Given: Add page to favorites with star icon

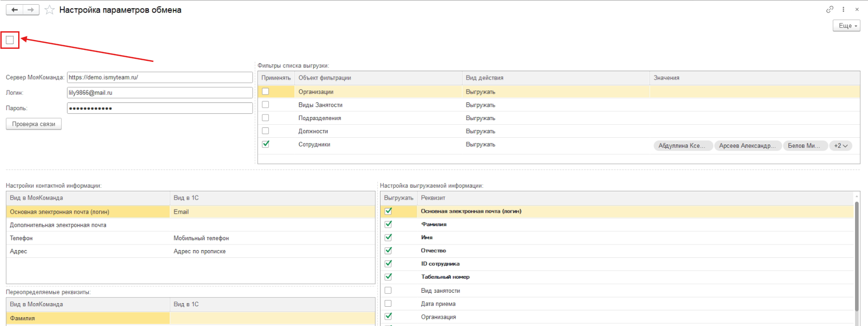Looking at the screenshot, I should tap(49, 10).
